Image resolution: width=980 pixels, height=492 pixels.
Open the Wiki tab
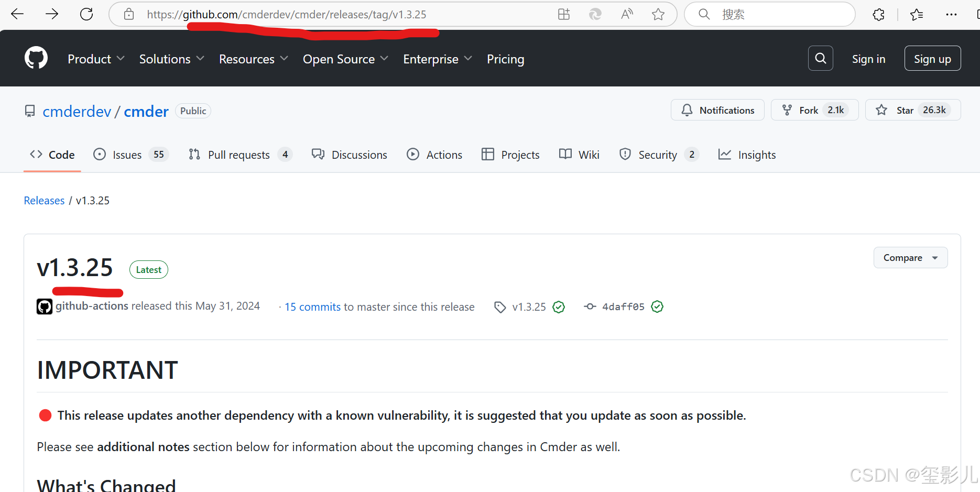pyautogui.click(x=579, y=155)
